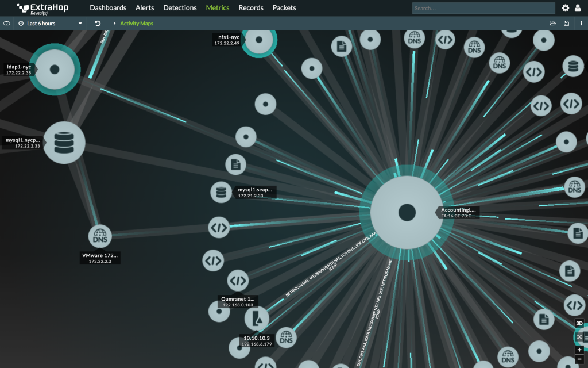Click the mysql1.seap 172.21.2.33 label

click(254, 192)
